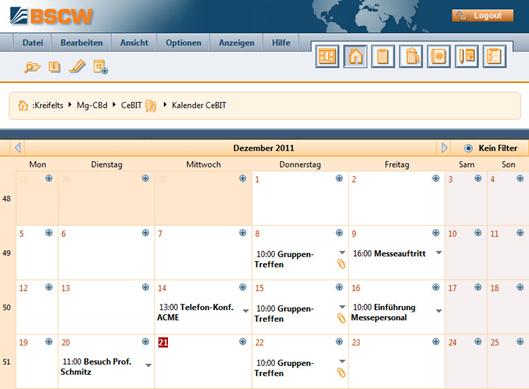Open the calendar view icon in top toolbar
529x389 pixels.
(x=327, y=56)
